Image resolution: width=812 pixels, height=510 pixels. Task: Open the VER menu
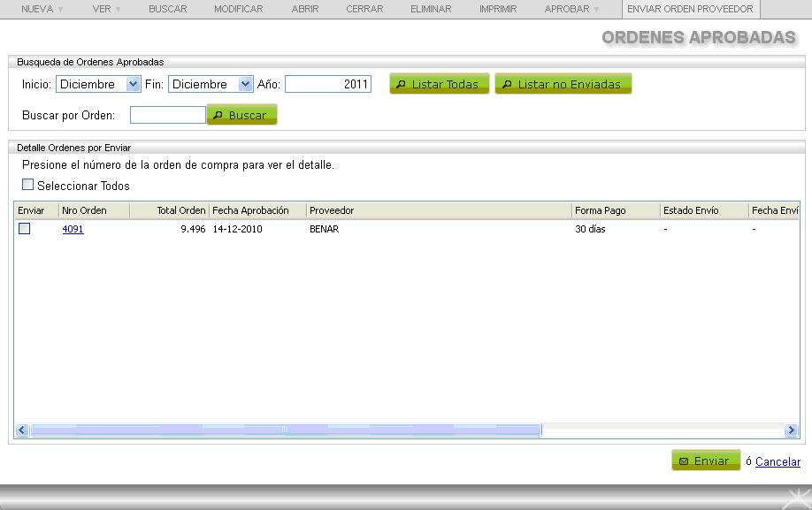click(101, 9)
